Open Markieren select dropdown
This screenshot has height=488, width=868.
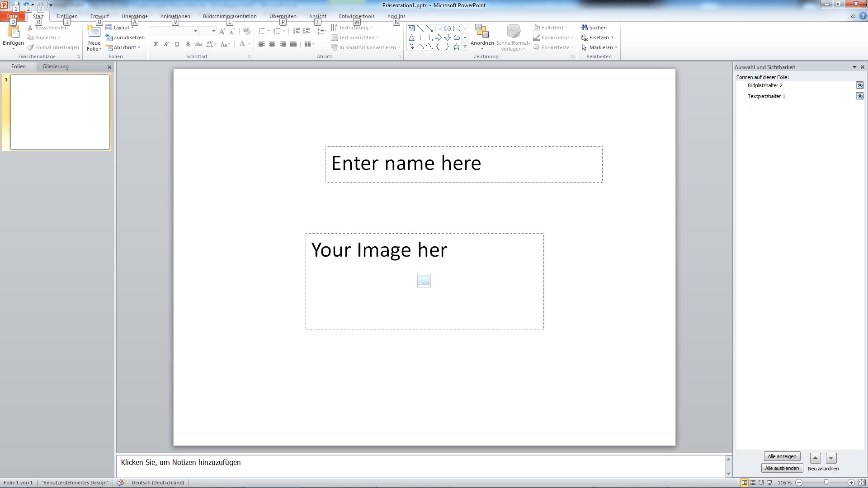coord(599,47)
